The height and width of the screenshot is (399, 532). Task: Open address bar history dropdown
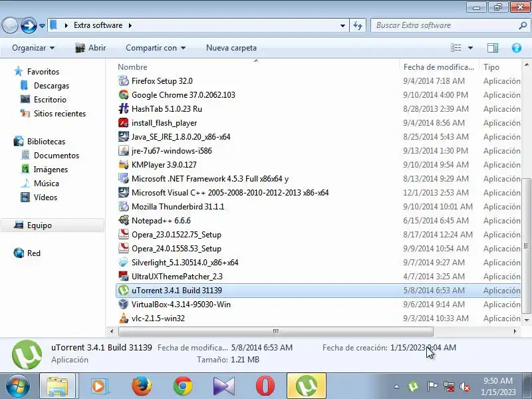(x=342, y=25)
